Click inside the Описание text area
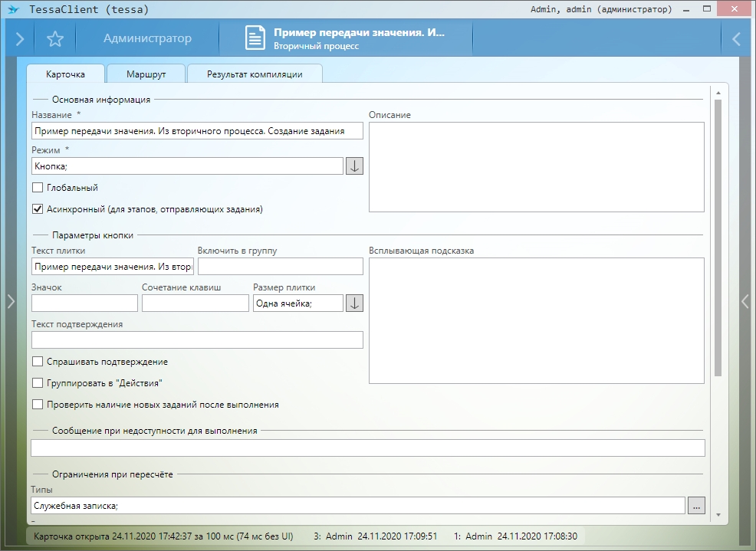Image resolution: width=756 pixels, height=551 pixels. coord(536,166)
